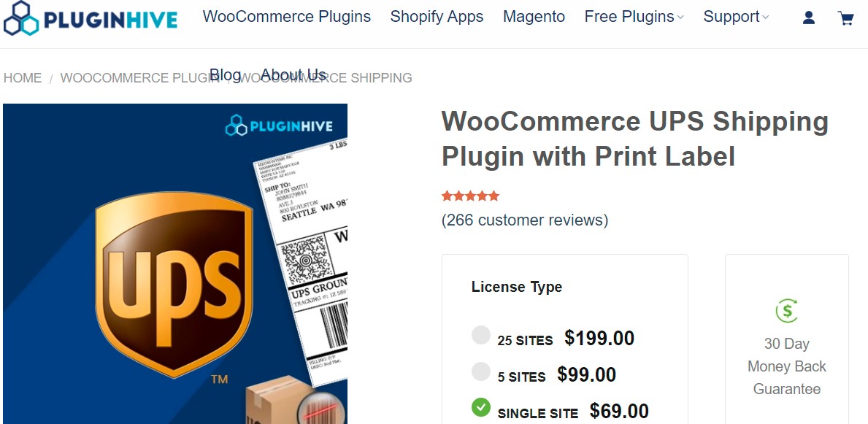Expand the Support dropdown menu

tap(736, 17)
